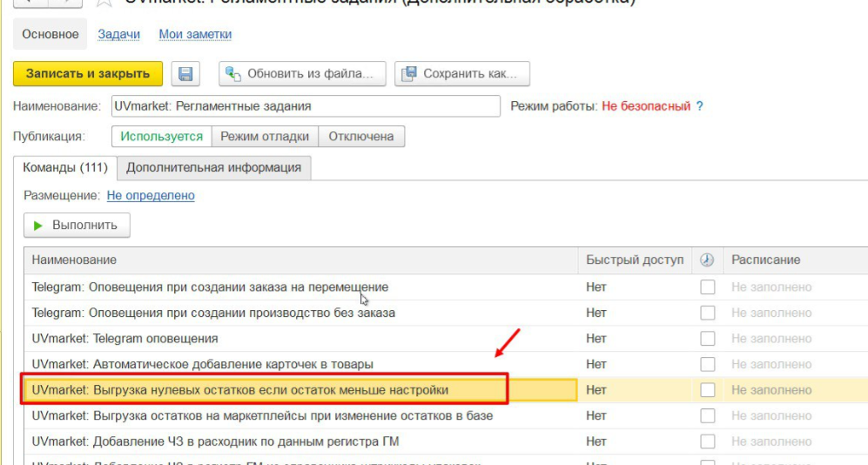Click Нет quick access cell for UVmarket: Telegram оповещения
This screenshot has height=465, width=868.
coord(635,339)
